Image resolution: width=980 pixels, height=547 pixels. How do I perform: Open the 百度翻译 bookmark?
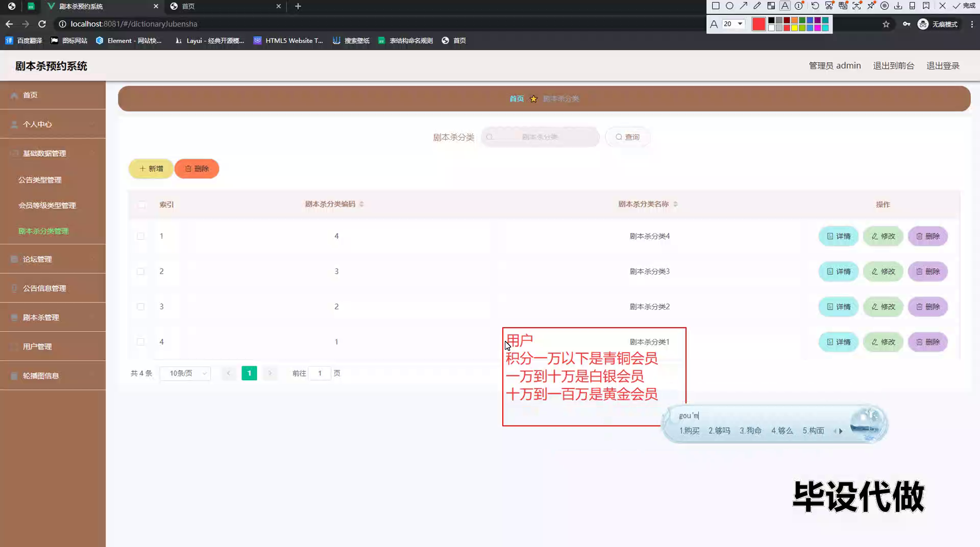pyautogui.click(x=23, y=40)
